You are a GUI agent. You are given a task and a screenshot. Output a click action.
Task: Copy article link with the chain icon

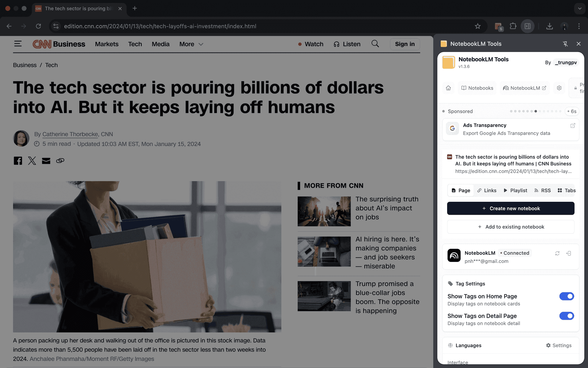click(x=60, y=161)
